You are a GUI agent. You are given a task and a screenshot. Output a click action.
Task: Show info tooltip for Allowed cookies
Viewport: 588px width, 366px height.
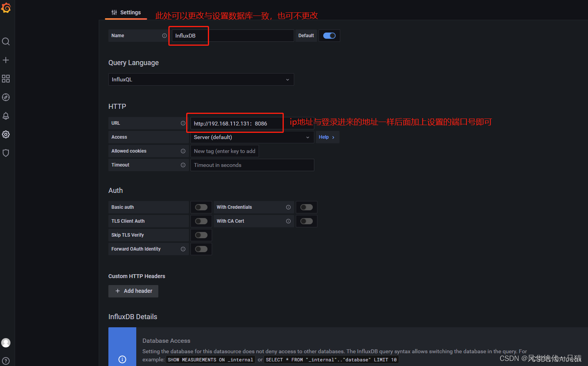point(183,151)
